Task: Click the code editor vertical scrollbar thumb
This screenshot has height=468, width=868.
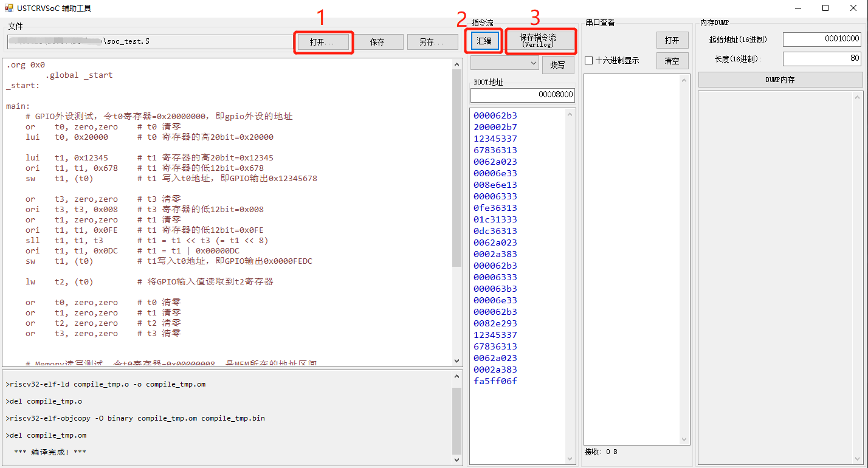Action: click(457, 168)
